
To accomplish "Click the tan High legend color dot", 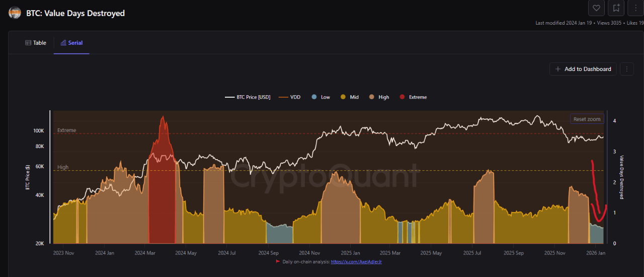I will point(372,97).
